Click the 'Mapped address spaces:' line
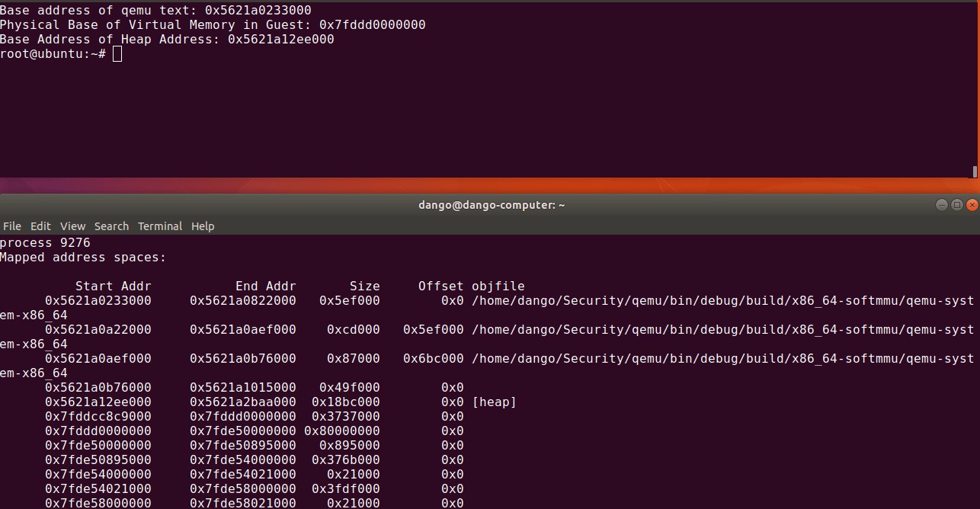The image size is (980, 509). [83, 258]
